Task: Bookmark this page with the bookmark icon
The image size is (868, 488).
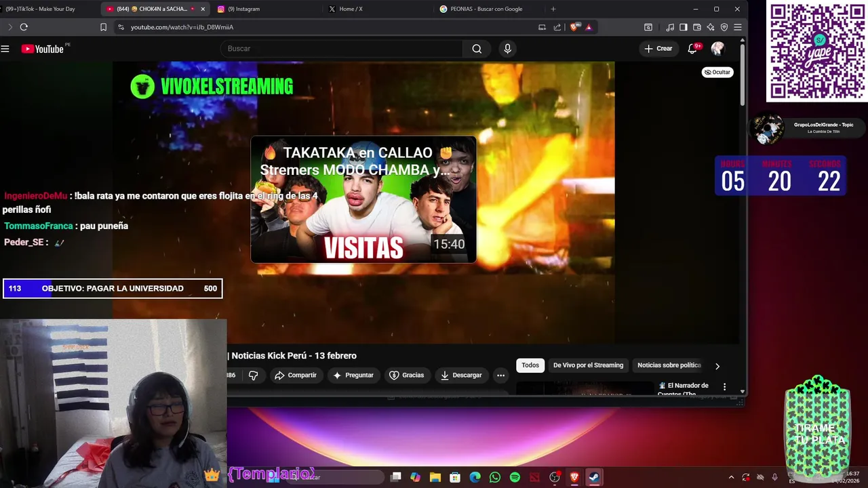Action: (103, 27)
